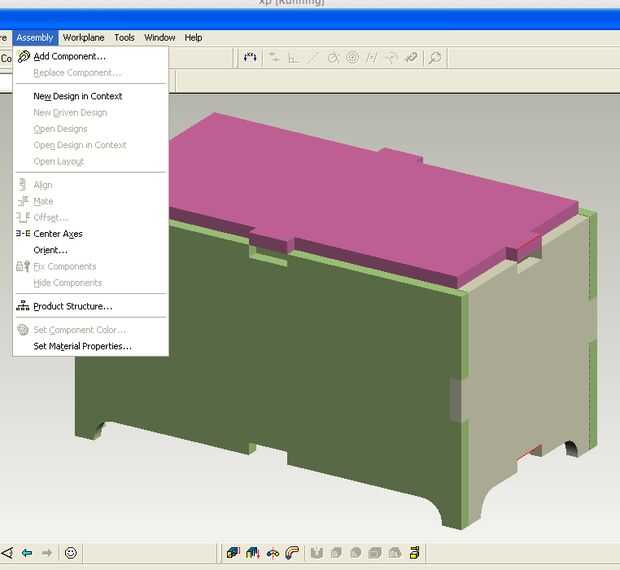
Task: Click the Align icon in menu
Action: (x=23, y=185)
